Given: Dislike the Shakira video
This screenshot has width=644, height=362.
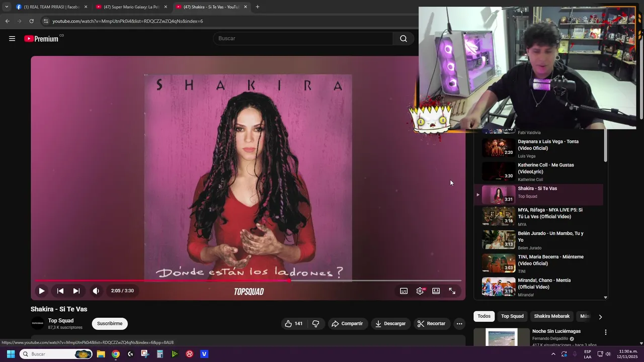Looking at the screenshot, I should click(x=315, y=324).
